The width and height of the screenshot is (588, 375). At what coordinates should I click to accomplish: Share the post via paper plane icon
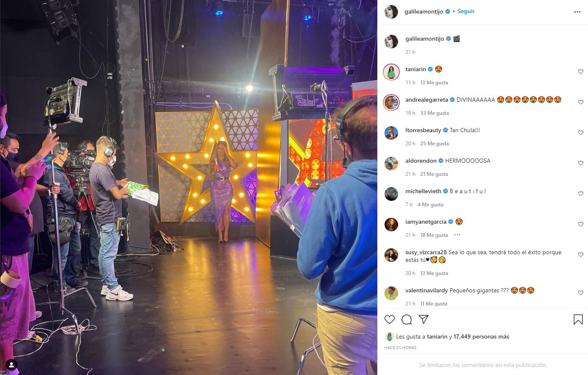coord(424,319)
